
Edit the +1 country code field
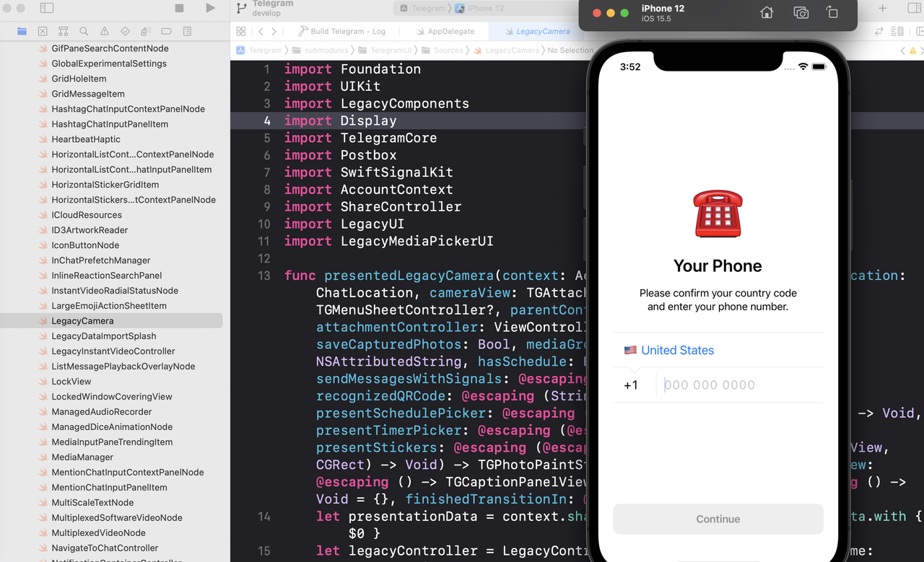(x=632, y=385)
